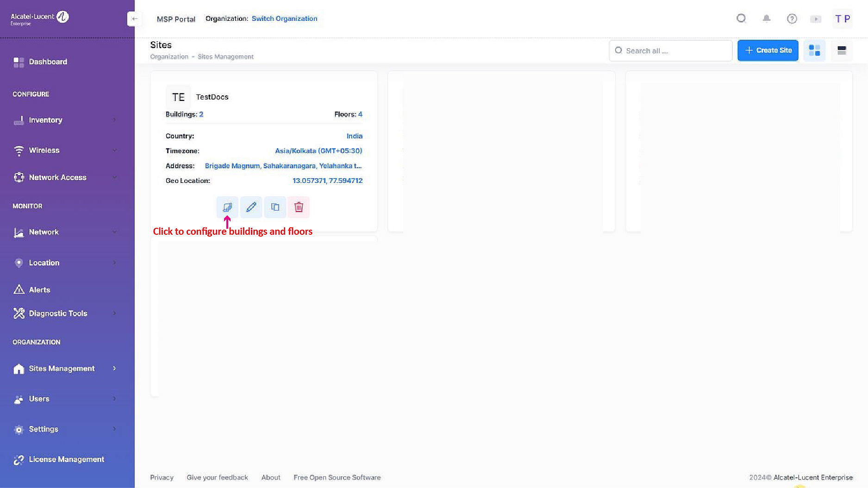Screen dimensions: 868x488
Task: Expand the Inventory menu
Action: [x=65, y=120]
